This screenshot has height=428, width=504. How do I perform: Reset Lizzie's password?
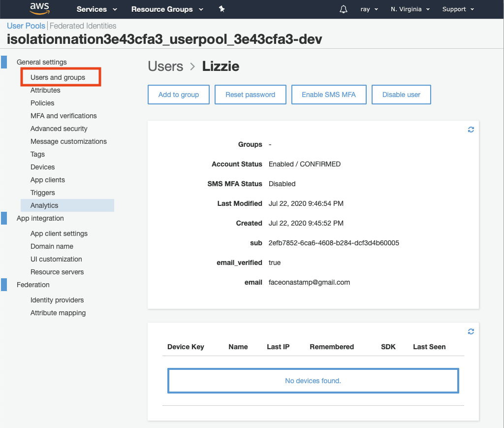coord(250,95)
